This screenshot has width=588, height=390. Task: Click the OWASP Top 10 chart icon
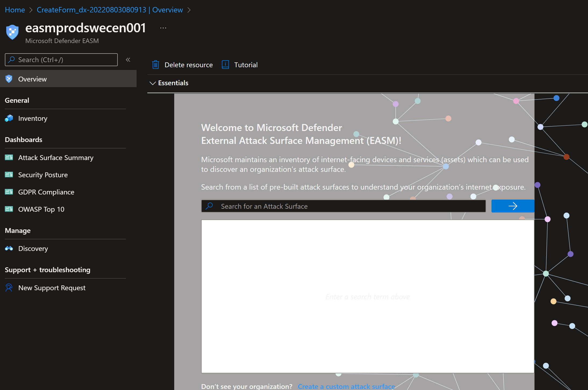(x=9, y=209)
